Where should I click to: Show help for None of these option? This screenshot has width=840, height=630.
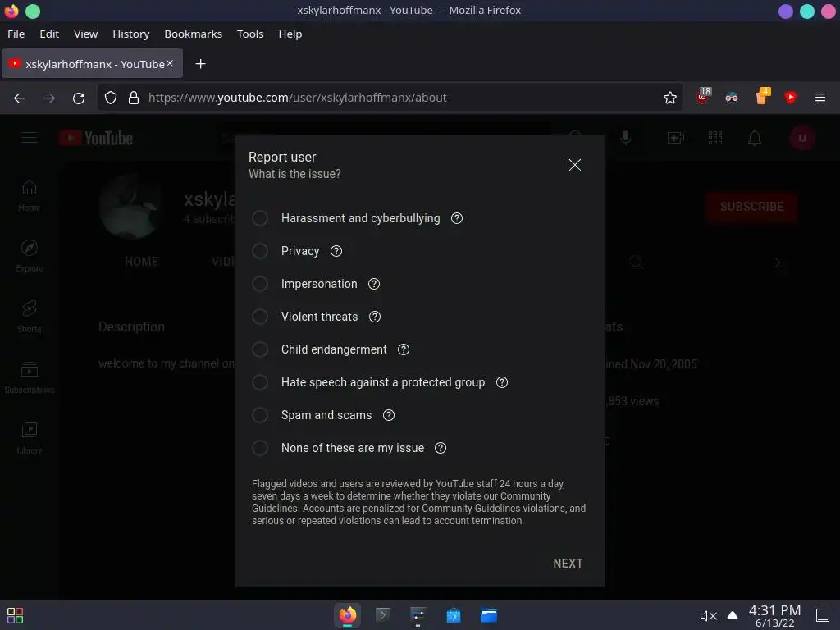point(441,448)
